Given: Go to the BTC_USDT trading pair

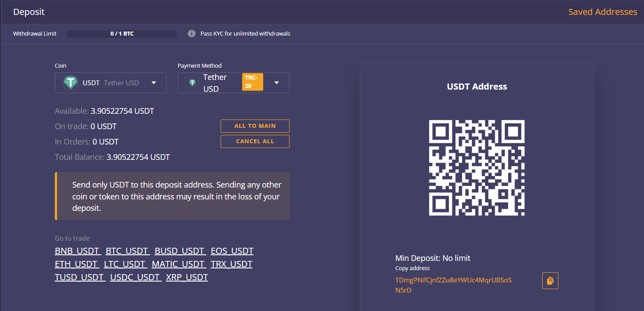Looking at the screenshot, I should tap(128, 251).
